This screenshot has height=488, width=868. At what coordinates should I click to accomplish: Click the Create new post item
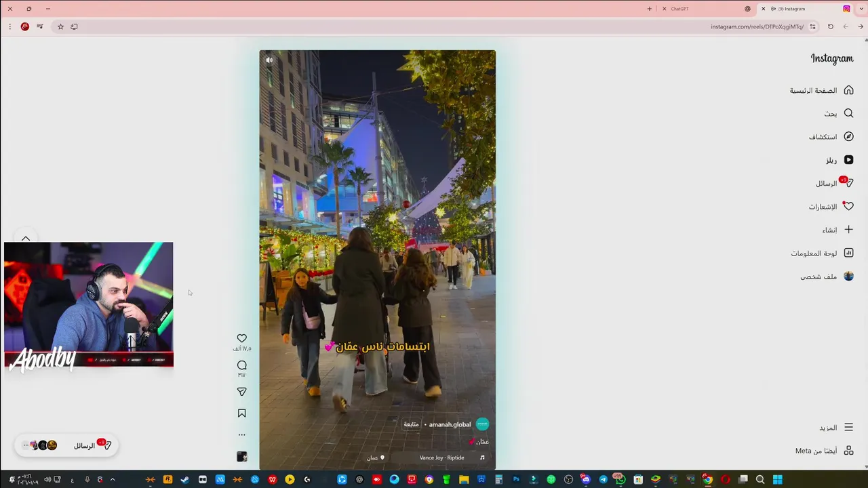[x=837, y=230]
